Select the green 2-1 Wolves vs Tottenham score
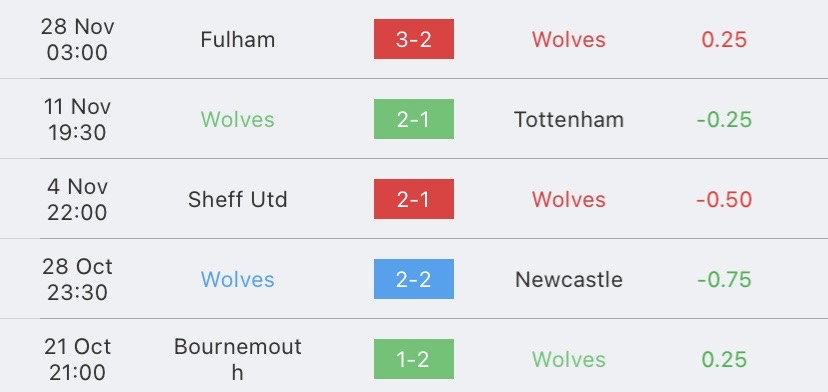The height and width of the screenshot is (392, 828). click(x=413, y=119)
